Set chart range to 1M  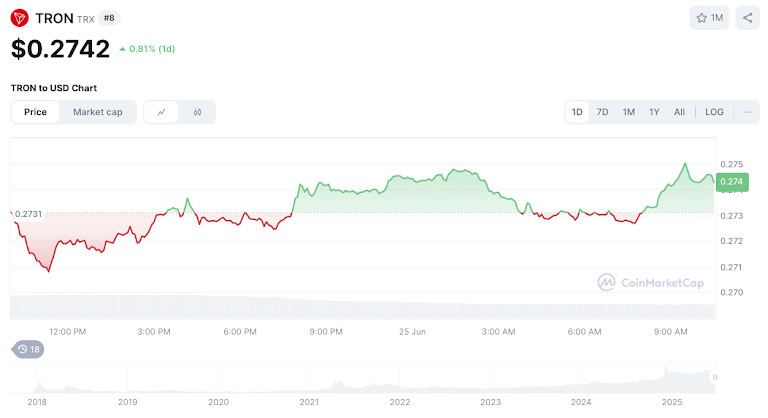pos(628,112)
